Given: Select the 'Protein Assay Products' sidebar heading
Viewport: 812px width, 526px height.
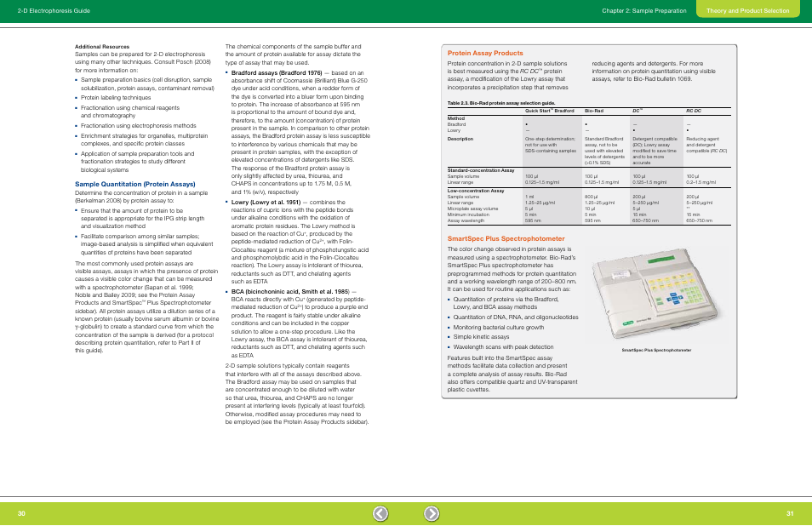Looking at the screenshot, I should pos(485,53).
